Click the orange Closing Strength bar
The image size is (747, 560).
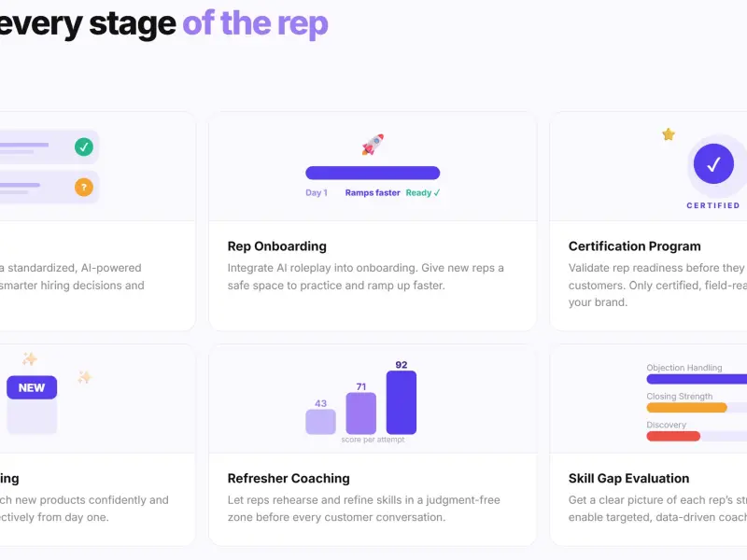tap(686, 408)
